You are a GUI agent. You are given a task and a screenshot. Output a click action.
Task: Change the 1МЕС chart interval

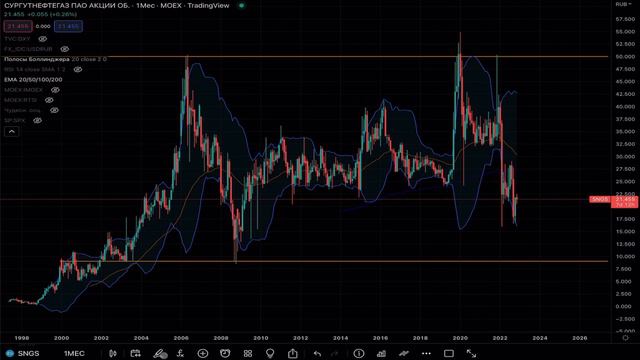pos(74,353)
